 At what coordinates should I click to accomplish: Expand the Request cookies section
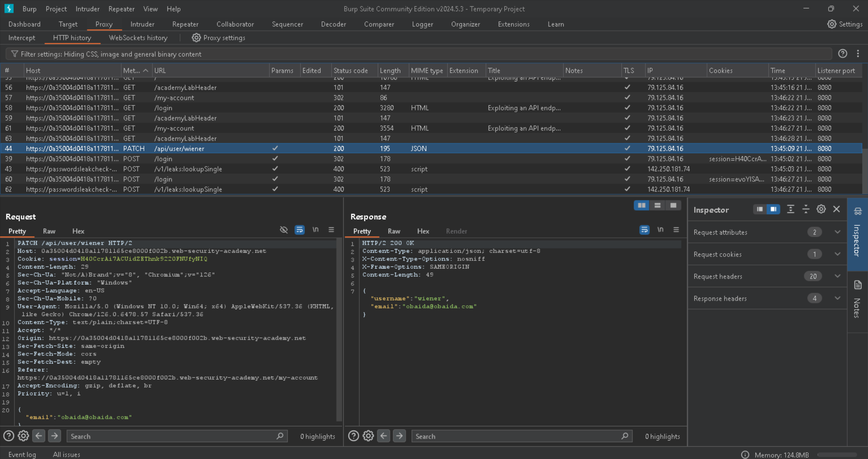click(x=837, y=255)
